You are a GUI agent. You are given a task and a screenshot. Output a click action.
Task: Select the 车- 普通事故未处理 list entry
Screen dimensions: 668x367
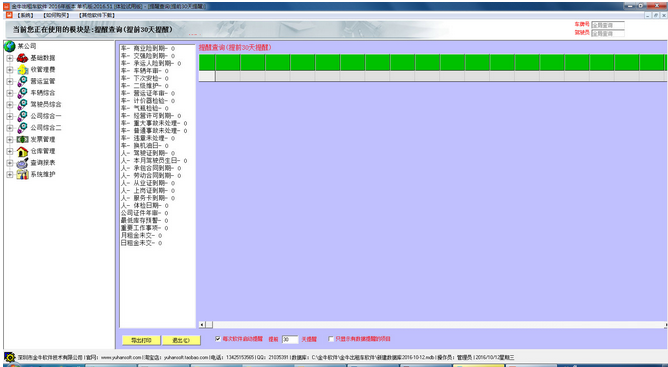tap(154, 130)
